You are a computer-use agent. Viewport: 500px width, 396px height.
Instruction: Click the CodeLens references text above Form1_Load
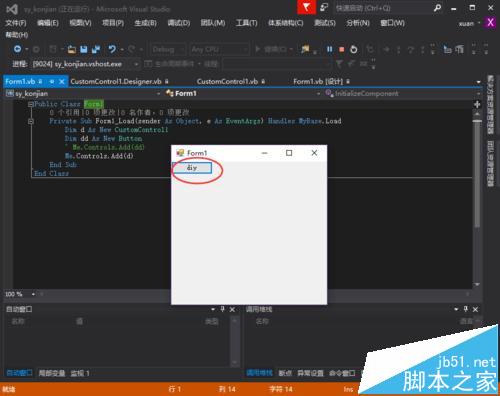pyautogui.click(x=119, y=113)
